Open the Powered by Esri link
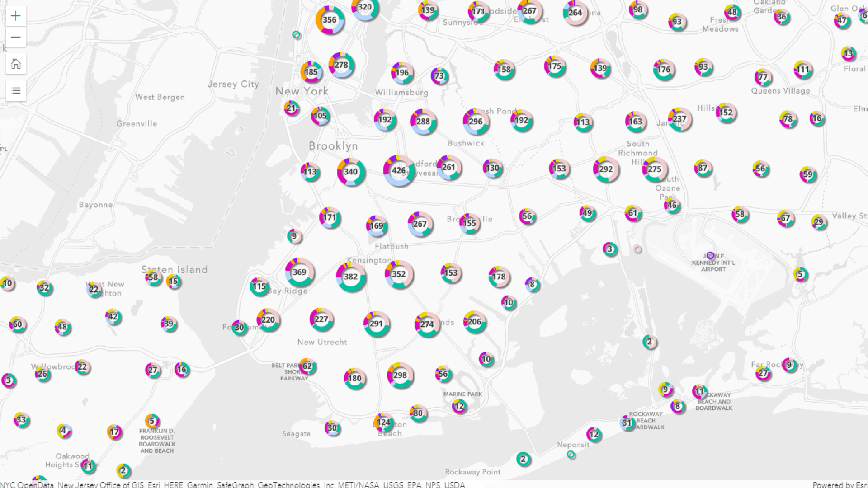The width and height of the screenshot is (868, 488). click(x=840, y=484)
